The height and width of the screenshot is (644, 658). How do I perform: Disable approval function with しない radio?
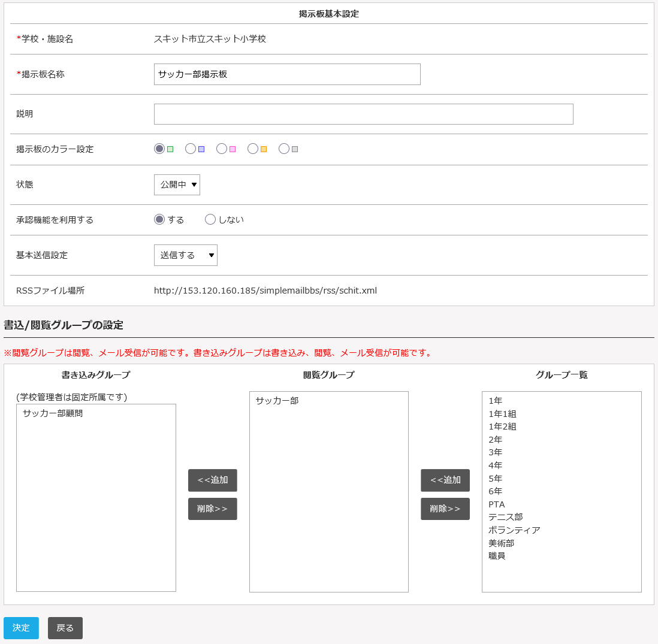tap(210, 219)
